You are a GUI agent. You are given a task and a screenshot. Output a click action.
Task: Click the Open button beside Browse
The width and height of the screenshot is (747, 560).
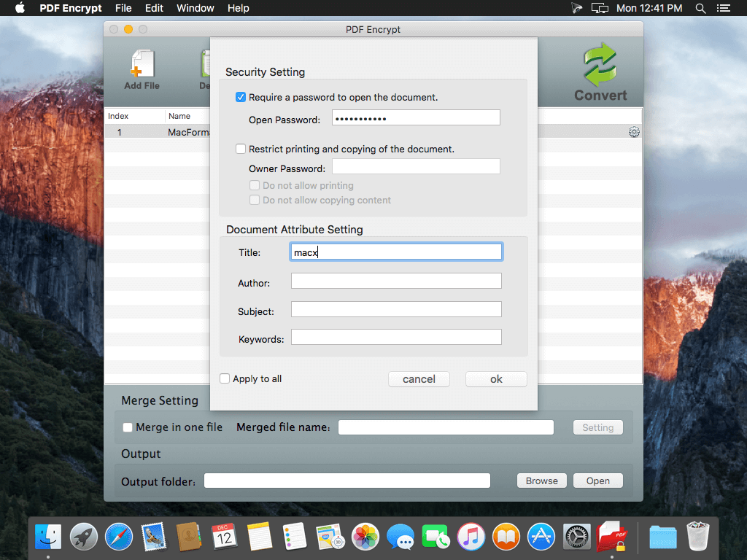click(x=598, y=481)
